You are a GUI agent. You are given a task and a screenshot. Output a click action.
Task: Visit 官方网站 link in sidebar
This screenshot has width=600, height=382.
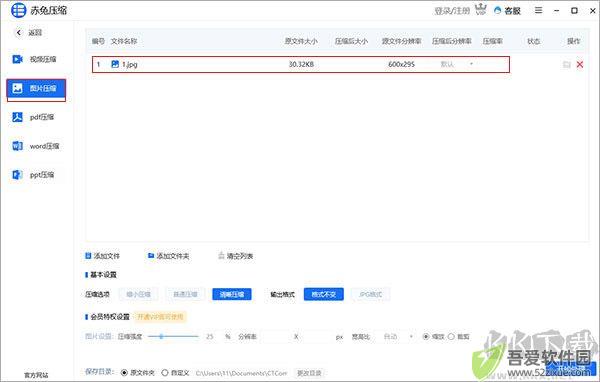[36, 375]
